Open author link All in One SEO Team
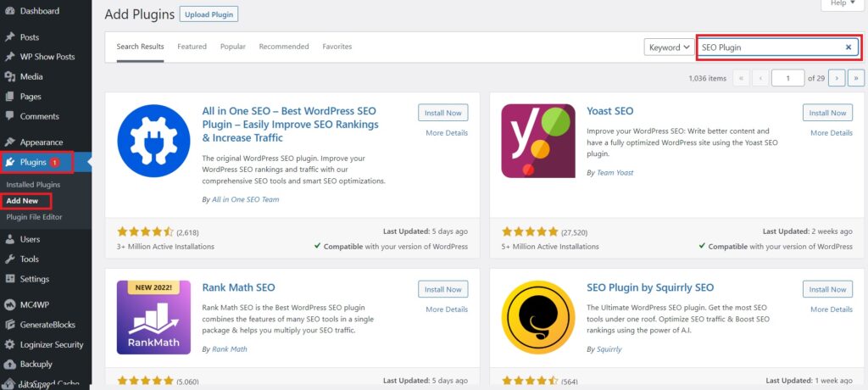The width and height of the screenshot is (868, 390). (x=245, y=199)
